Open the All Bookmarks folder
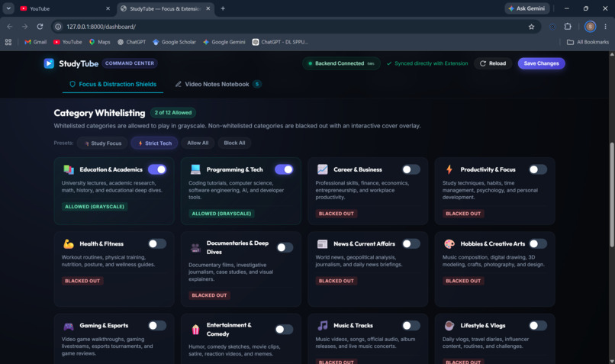 588,42
